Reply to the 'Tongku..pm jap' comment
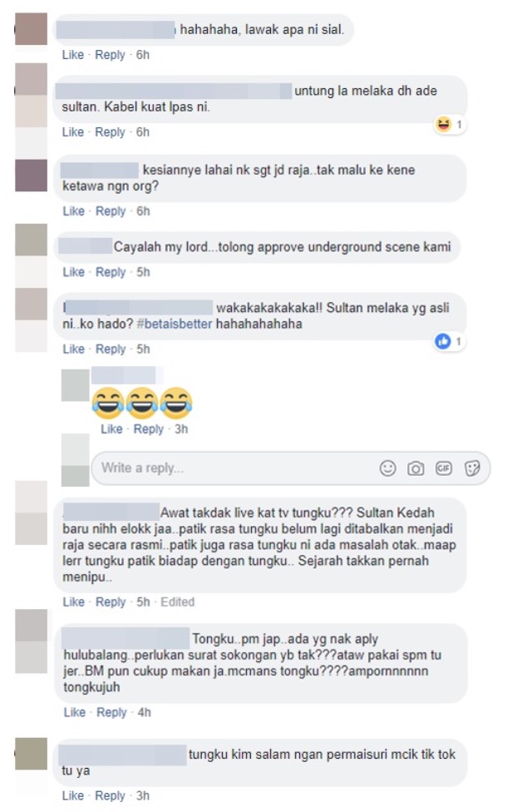 tap(111, 712)
